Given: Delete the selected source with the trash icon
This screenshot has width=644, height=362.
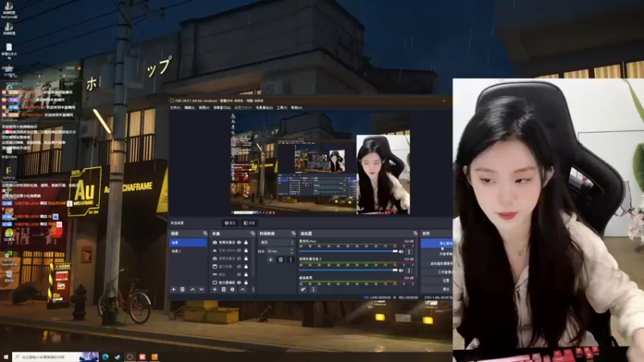Looking at the screenshot, I should coord(224,290).
